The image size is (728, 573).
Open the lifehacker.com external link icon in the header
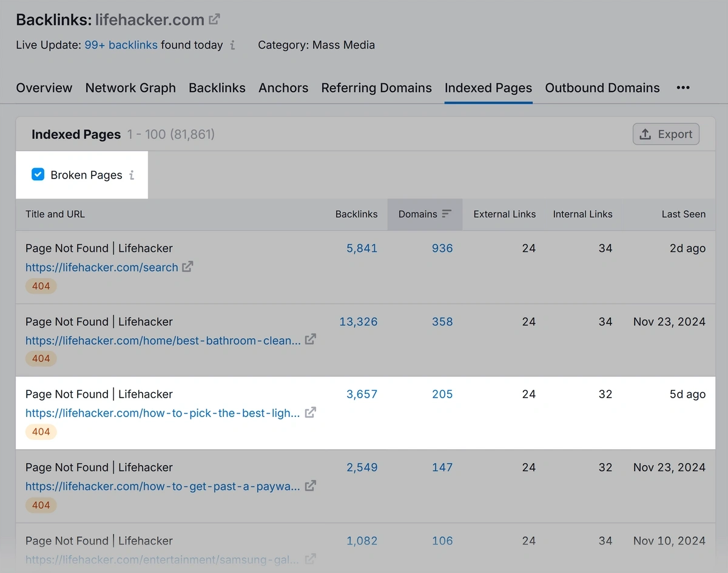pos(214,19)
